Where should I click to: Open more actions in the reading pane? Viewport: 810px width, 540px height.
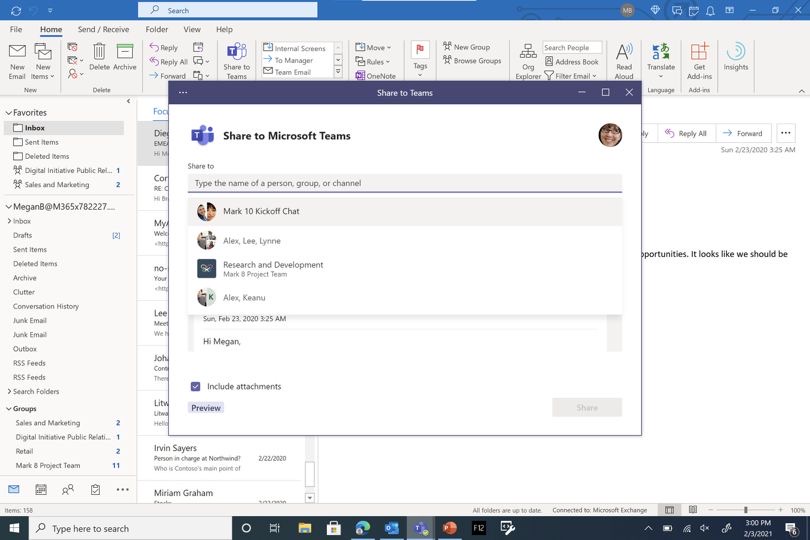pyautogui.click(x=785, y=133)
